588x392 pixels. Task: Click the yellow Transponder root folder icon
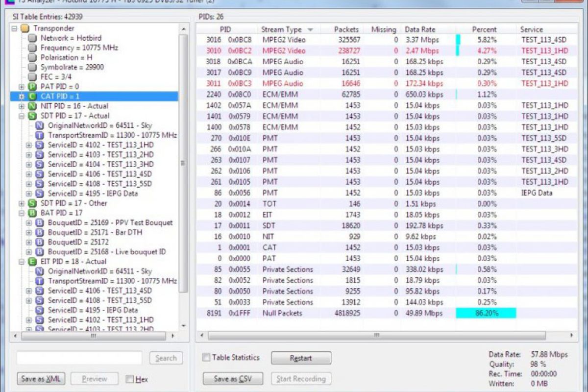click(x=25, y=28)
